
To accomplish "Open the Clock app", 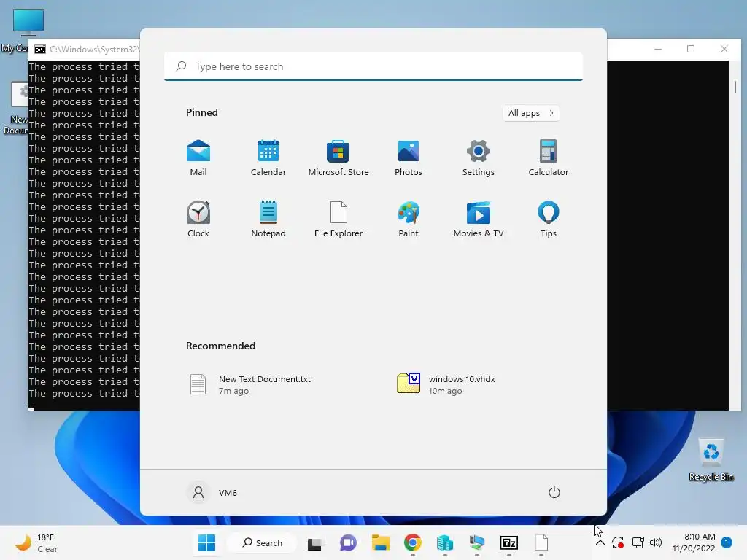I will pyautogui.click(x=198, y=219).
